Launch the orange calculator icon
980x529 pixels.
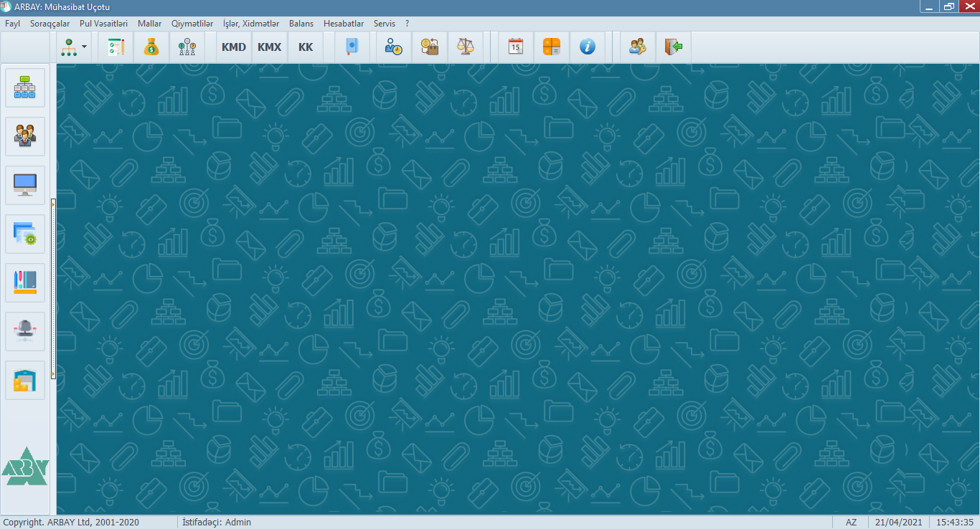552,47
